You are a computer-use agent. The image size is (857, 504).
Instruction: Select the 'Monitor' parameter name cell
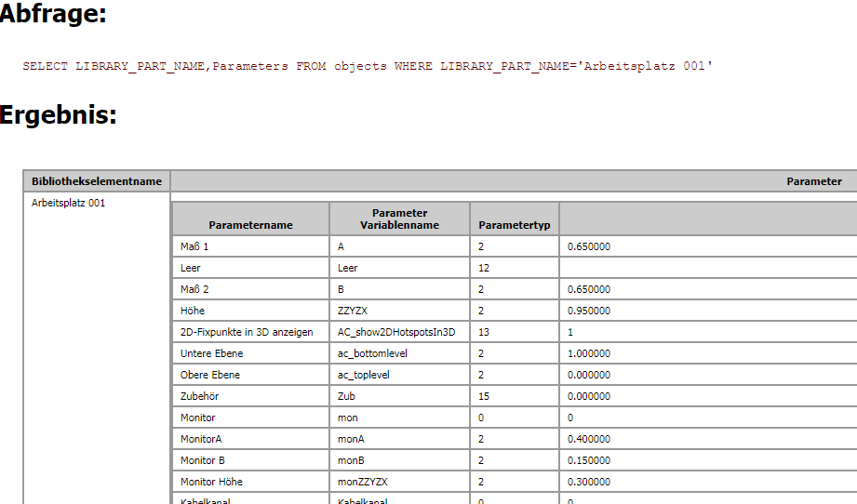pyautogui.click(x=251, y=418)
